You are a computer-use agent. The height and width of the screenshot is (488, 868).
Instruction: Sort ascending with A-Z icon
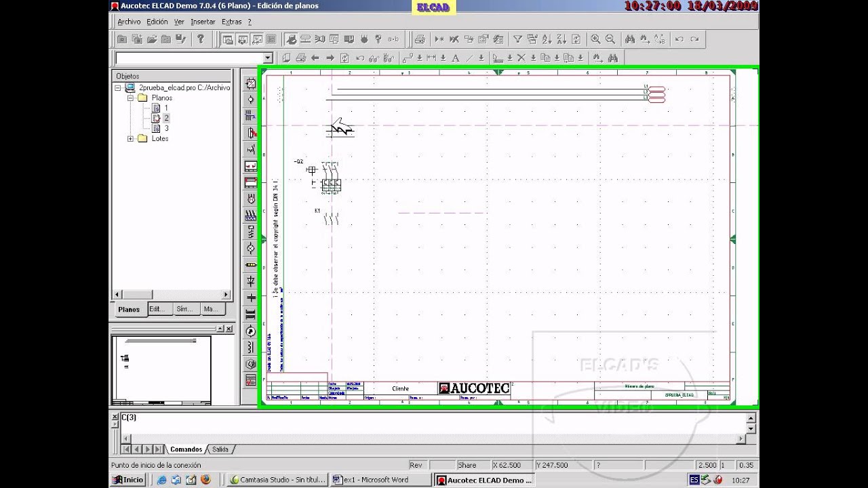click(x=547, y=39)
